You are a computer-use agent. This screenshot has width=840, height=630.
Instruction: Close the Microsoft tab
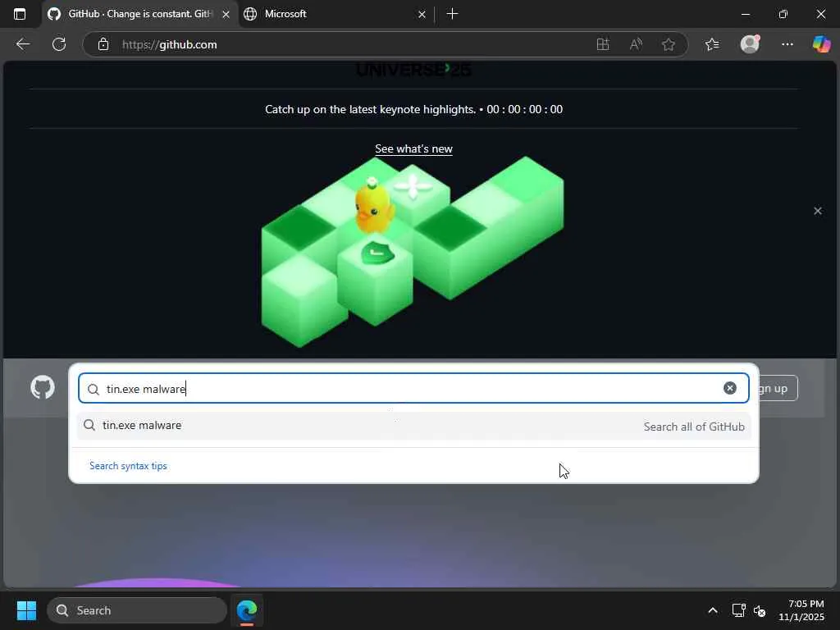tap(422, 15)
